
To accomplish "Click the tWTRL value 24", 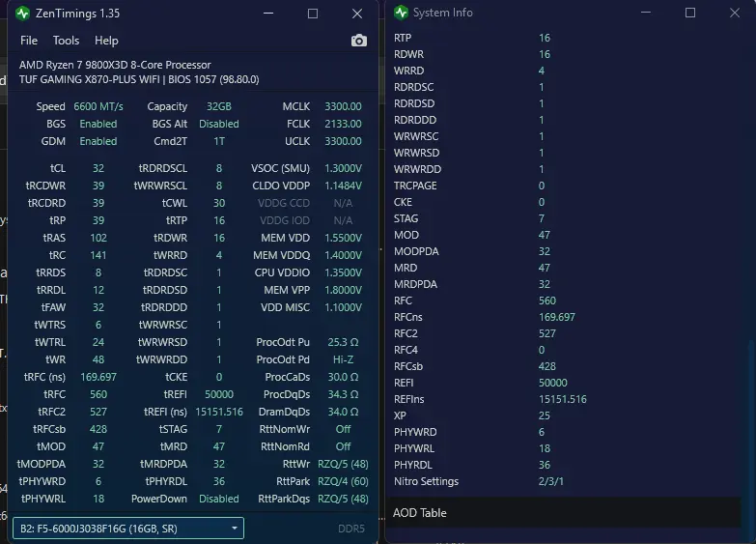I will tap(98, 342).
